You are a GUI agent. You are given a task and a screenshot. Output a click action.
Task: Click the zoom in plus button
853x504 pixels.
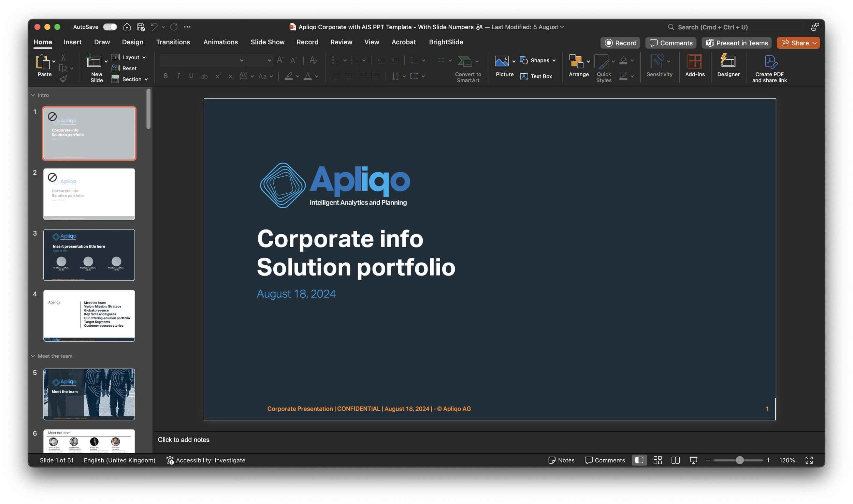pyautogui.click(x=768, y=460)
